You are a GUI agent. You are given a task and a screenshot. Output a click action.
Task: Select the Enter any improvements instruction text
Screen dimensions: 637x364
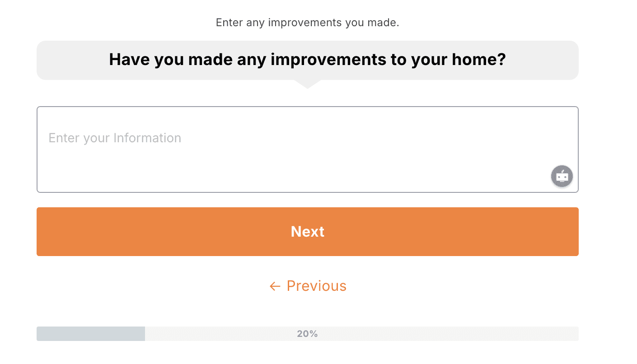click(x=307, y=22)
